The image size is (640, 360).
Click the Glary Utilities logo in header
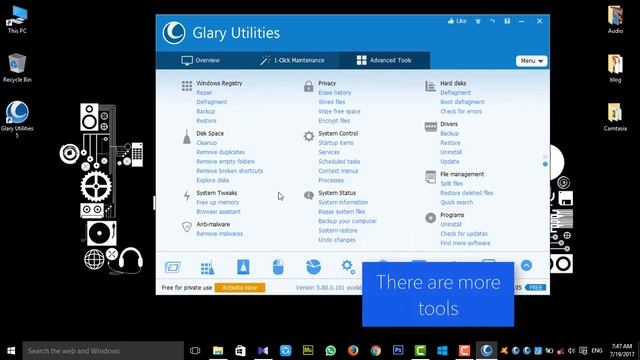pos(174,33)
